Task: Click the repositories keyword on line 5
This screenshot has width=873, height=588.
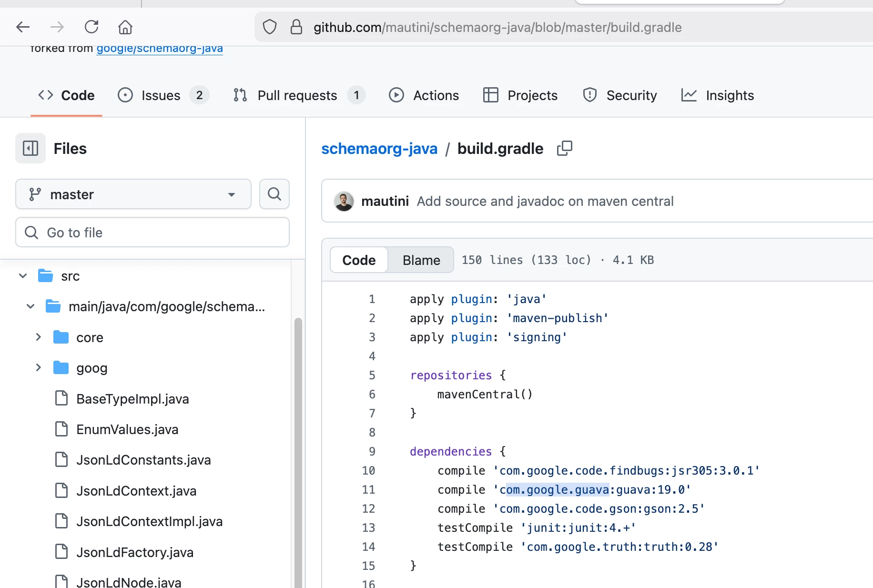Action: (451, 375)
